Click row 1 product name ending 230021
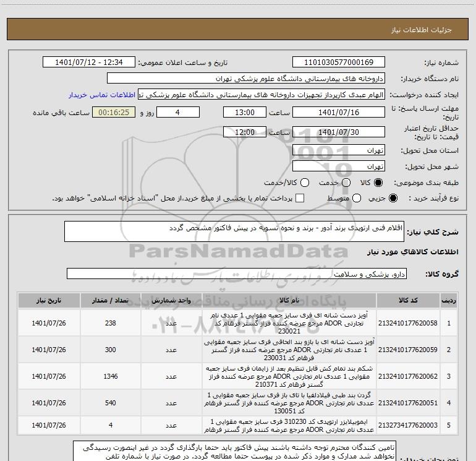Screen dimensions: 476x461 (x=289, y=323)
